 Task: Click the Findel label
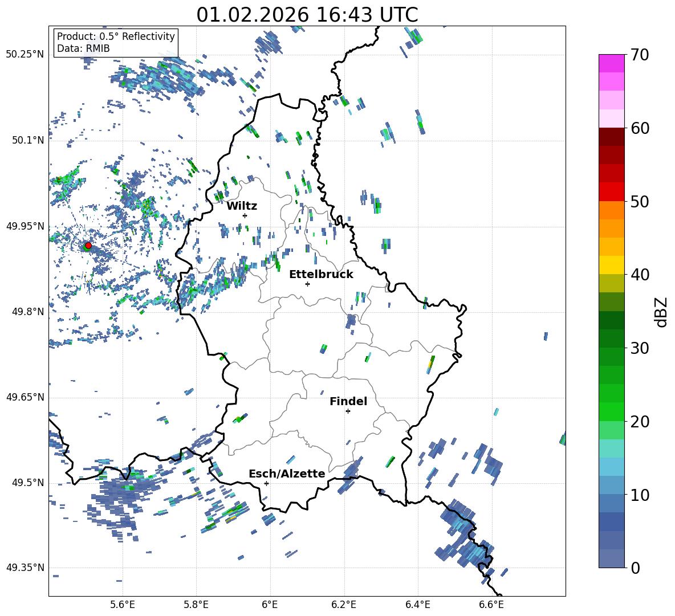click(348, 401)
